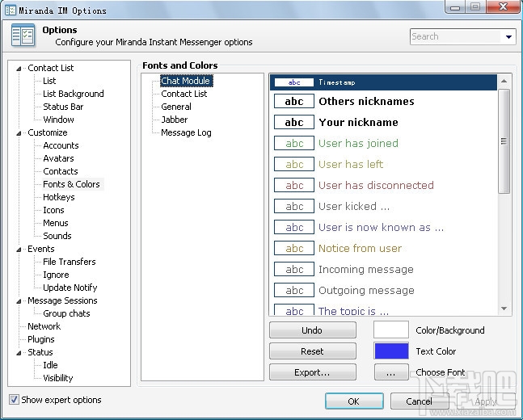Click the abc preview for Incoming message

pyautogui.click(x=294, y=269)
